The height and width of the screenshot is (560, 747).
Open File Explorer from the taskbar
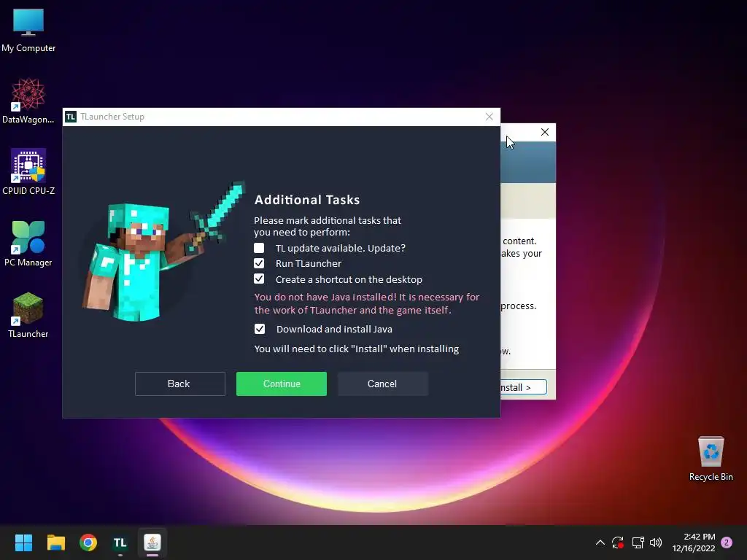point(55,542)
